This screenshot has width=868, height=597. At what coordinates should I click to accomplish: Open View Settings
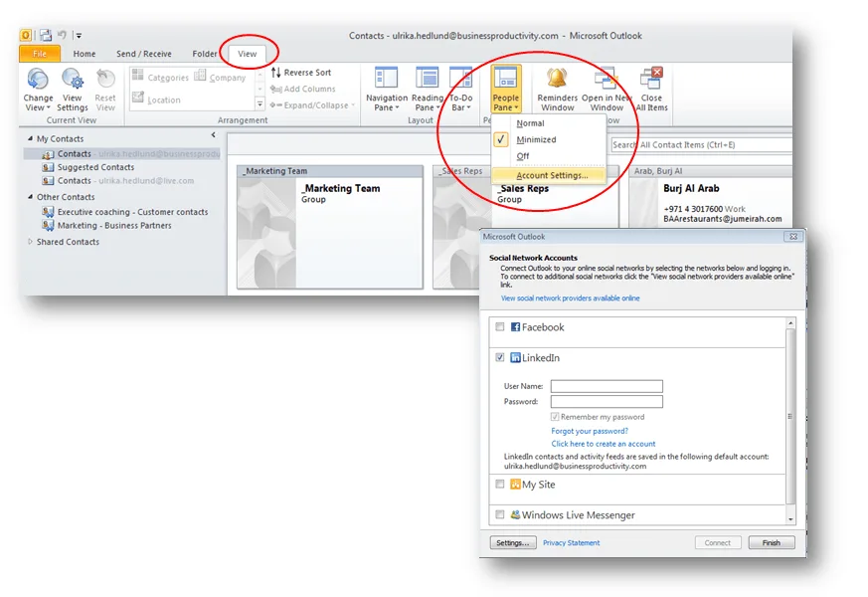tap(72, 90)
